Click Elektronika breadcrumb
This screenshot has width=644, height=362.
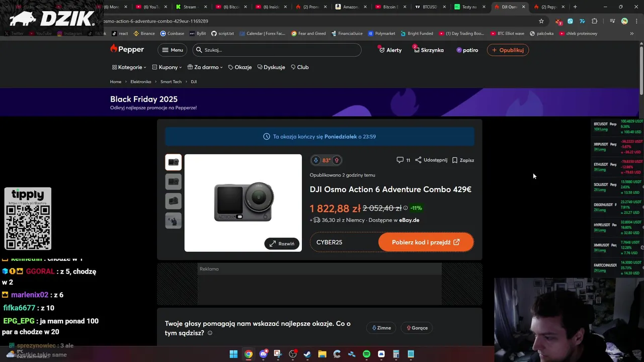coord(141,81)
